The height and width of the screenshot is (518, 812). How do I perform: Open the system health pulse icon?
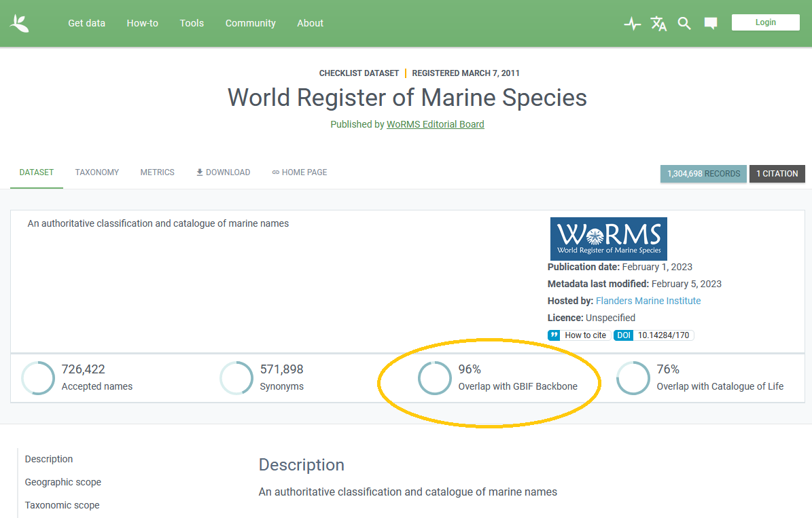pos(633,23)
